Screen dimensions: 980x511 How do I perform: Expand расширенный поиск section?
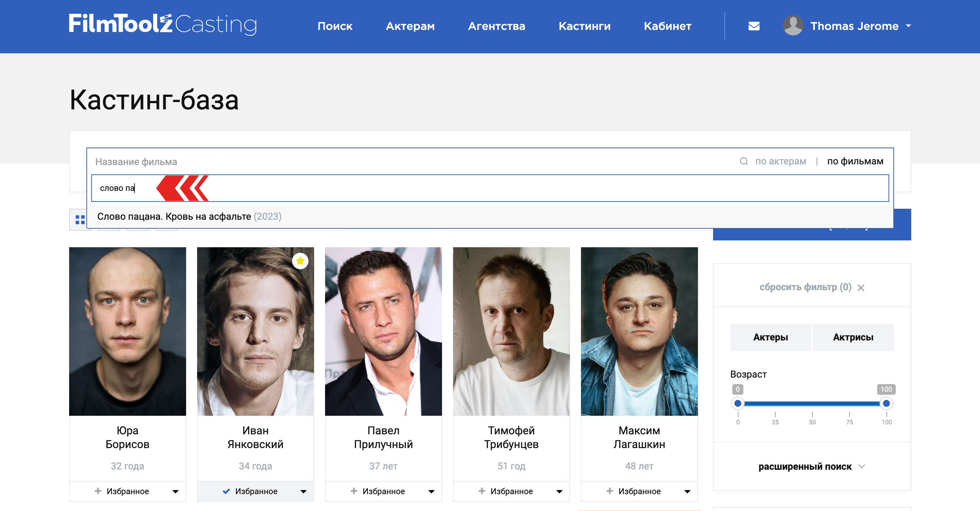tap(811, 466)
